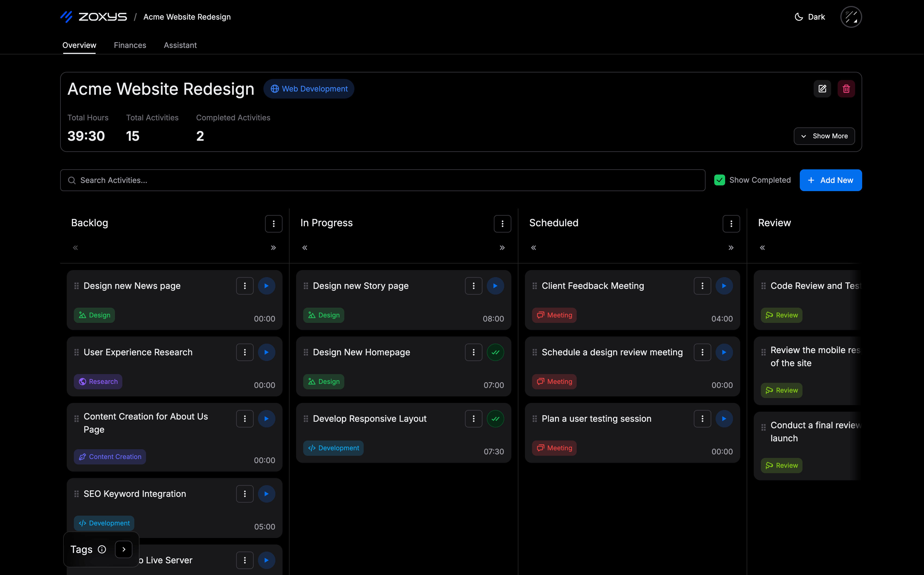
Task: Move Scheduled column right with double chevron
Action: (x=731, y=247)
